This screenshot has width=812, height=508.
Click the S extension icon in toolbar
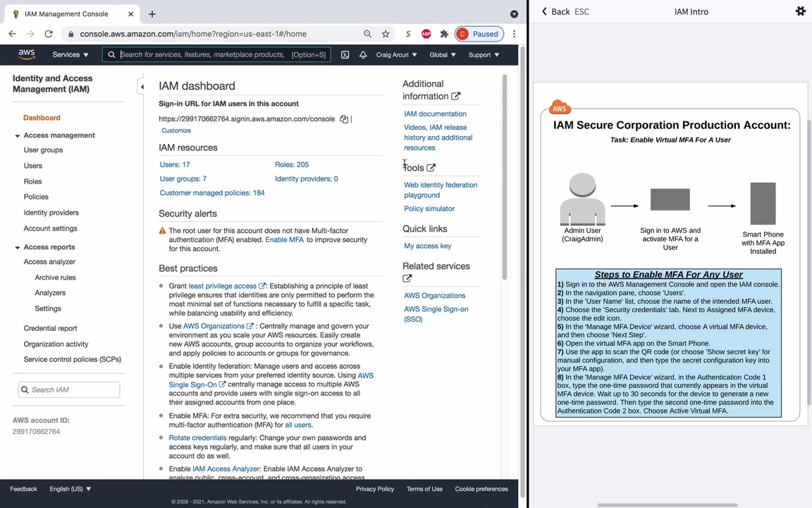408,34
